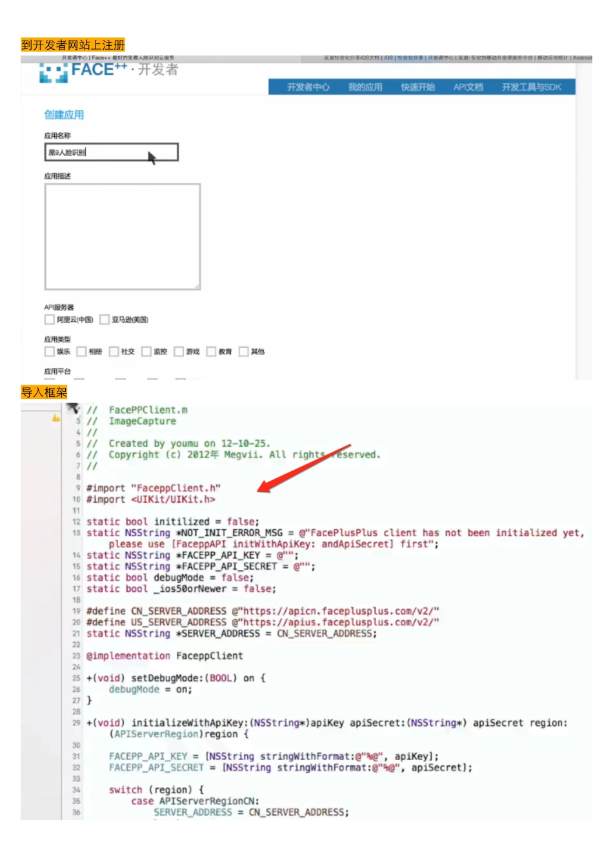Click inside the 应用描述 text area
Image resolution: width=613 pixels, height=868 pixels.
[122, 236]
